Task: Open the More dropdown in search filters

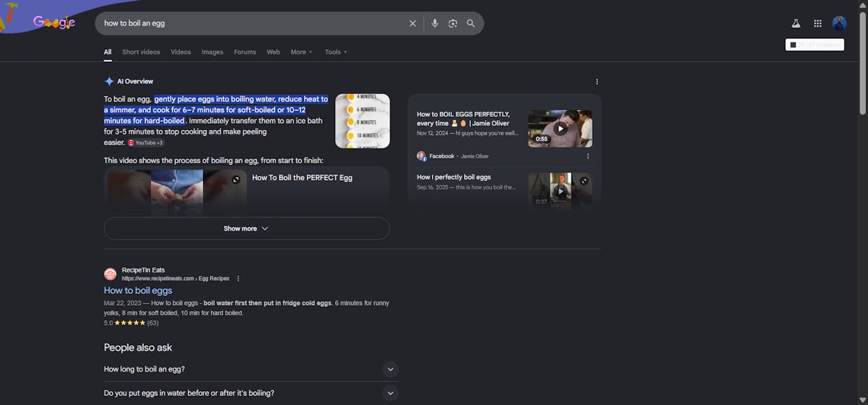Action: [x=302, y=52]
